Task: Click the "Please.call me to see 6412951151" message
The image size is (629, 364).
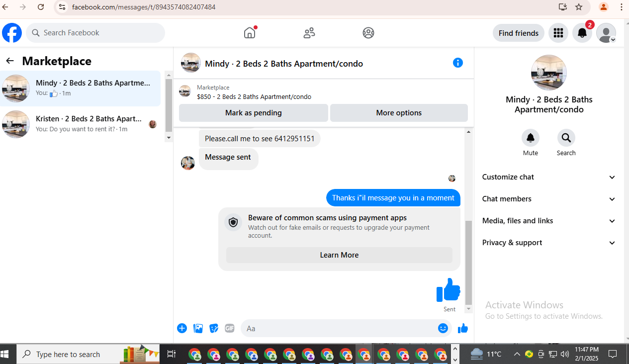Action: click(x=260, y=139)
